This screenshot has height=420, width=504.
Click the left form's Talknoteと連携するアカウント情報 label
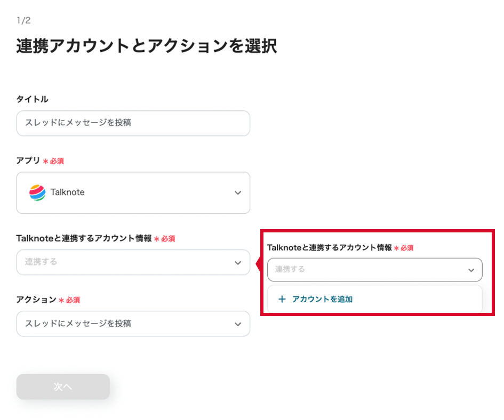[x=84, y=238]
